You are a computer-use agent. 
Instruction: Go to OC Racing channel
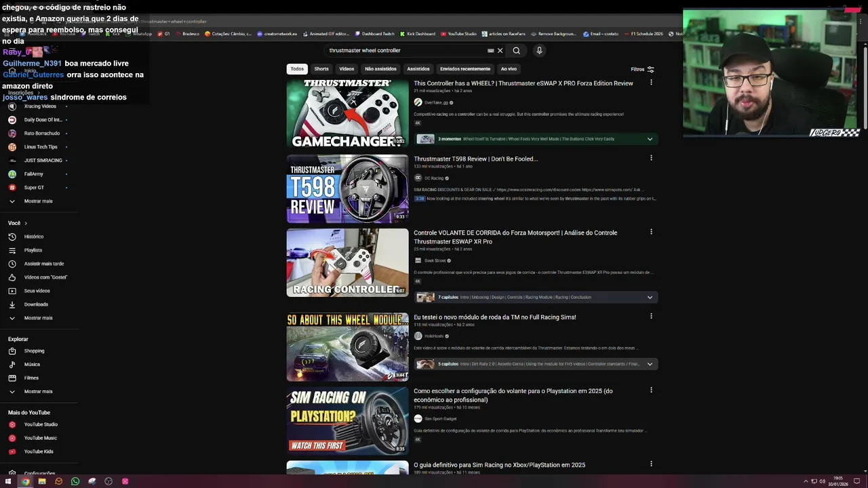point(434,178)
